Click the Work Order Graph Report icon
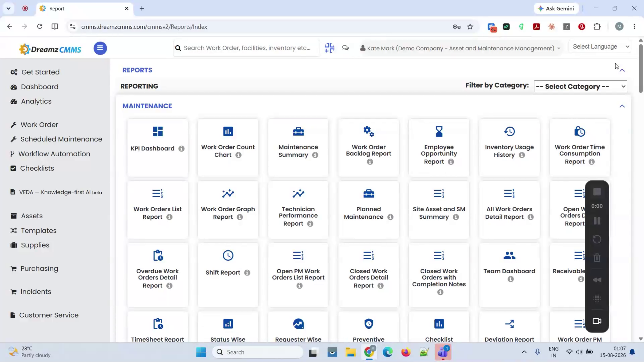 [228, 193]
